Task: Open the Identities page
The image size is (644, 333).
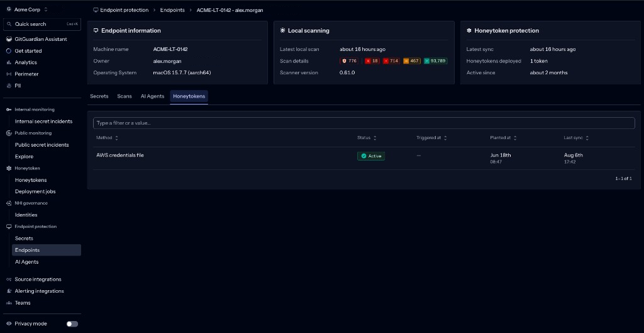Action: pyautogui.click(x=26, y=215)
